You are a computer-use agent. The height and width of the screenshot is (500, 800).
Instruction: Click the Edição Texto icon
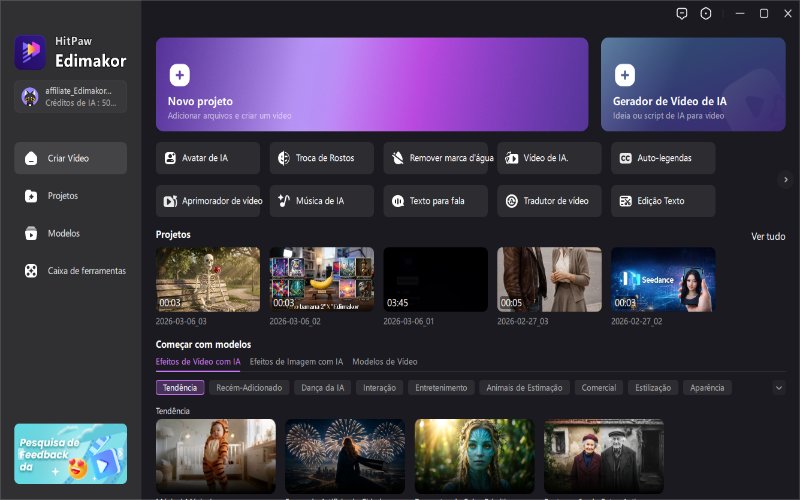626,201
